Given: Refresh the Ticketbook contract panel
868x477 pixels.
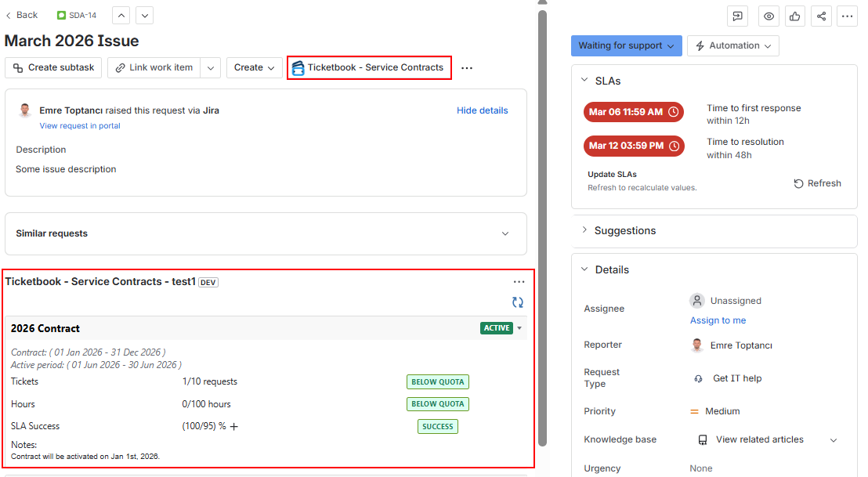Looking at the screenshot, I should (518, 302).
